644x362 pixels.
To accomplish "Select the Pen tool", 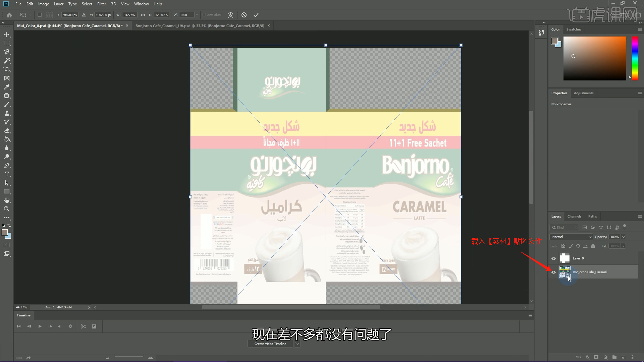I will click(x=7, y=166).
